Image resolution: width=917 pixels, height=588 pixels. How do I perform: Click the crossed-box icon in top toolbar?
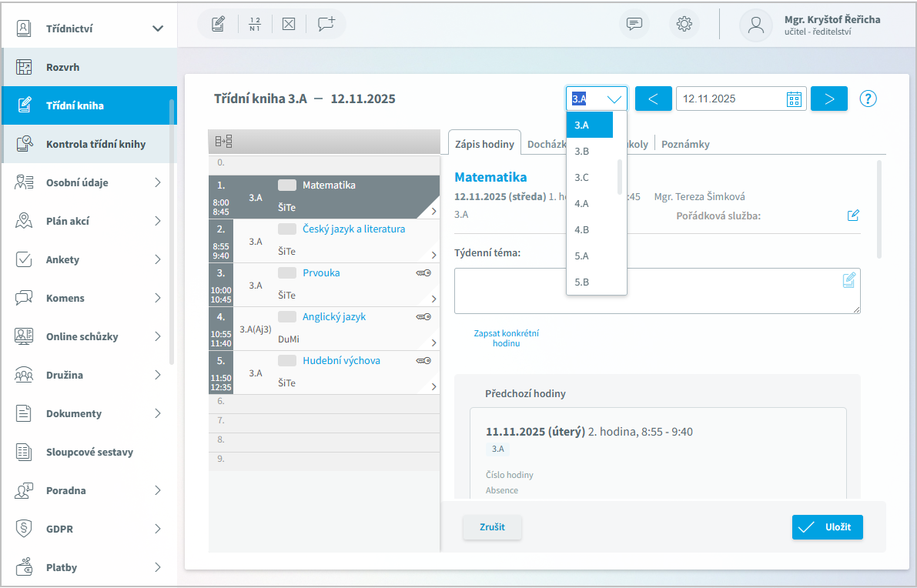pos(289,24)
